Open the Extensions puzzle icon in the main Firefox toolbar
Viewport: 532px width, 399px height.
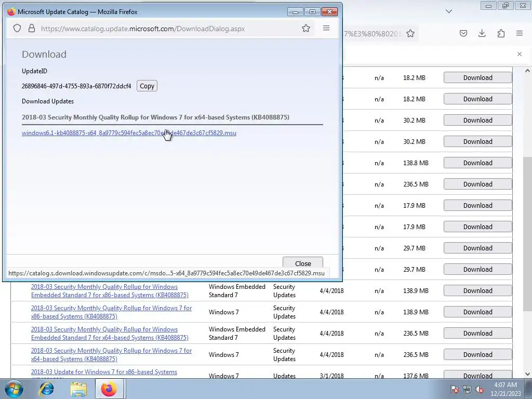(x=501, y=33)
